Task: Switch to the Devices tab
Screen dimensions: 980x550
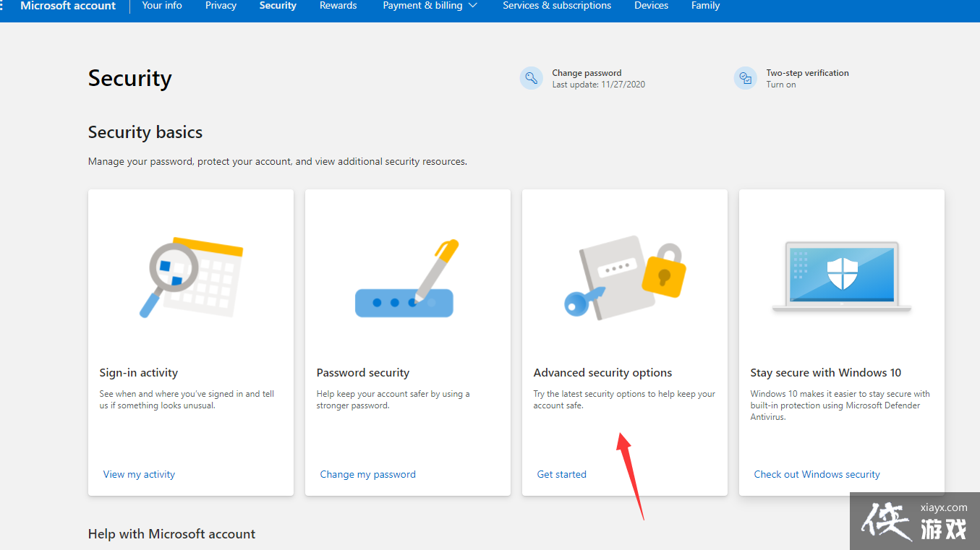Action: coord(651,6)
